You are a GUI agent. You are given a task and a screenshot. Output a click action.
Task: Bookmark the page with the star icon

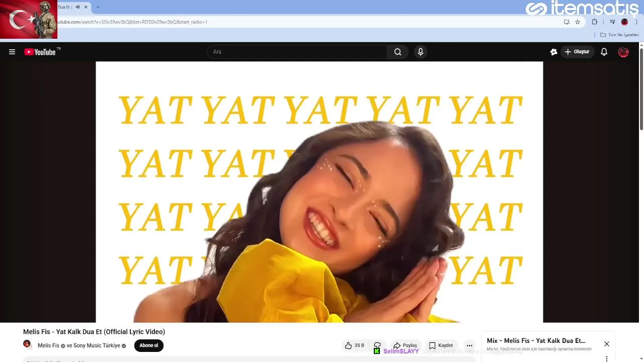click(x=578, y=22)
